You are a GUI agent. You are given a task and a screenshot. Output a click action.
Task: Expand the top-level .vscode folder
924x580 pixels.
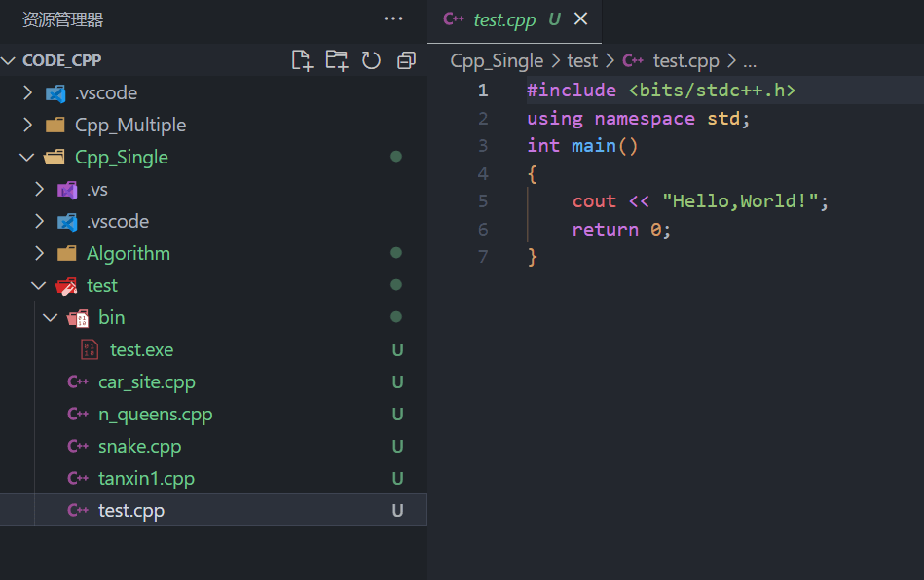pos(27,92)
